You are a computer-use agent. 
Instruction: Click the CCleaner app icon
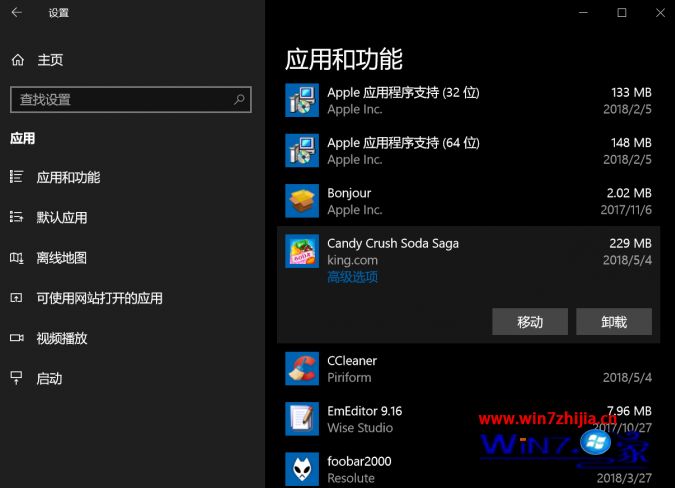tap(302, 369)
